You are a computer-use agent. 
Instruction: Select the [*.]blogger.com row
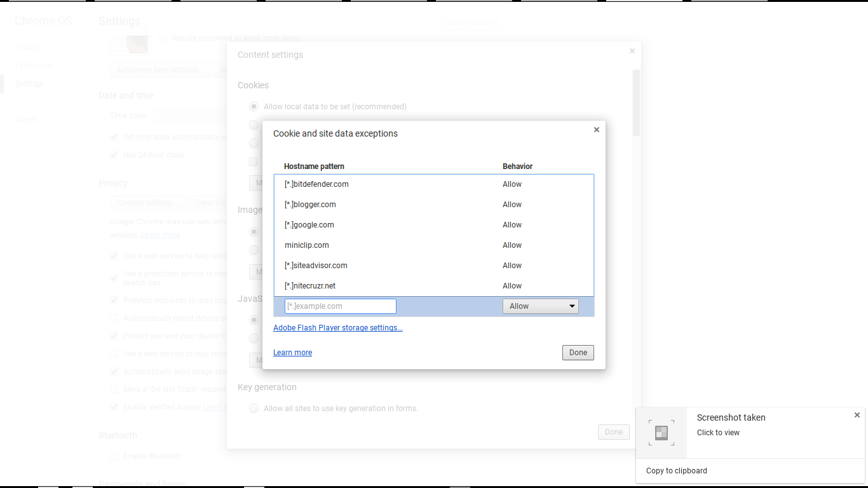[x=434, y=205]
